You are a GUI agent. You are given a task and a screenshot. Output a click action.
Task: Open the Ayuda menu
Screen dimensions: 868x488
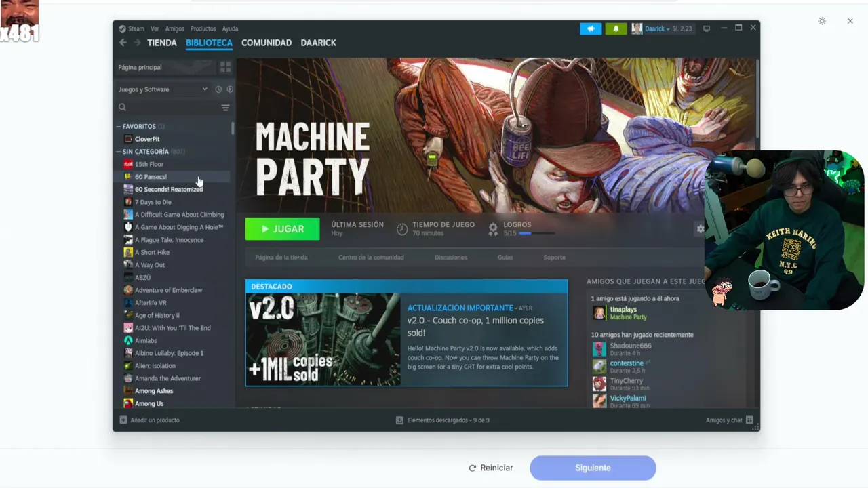tap(231, 28)
